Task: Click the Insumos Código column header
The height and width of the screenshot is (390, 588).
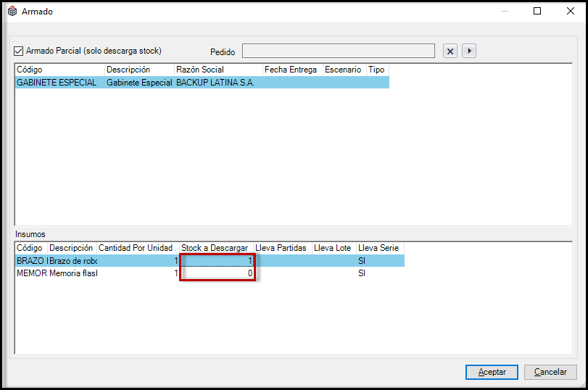Action: click(x=31, y=248)
